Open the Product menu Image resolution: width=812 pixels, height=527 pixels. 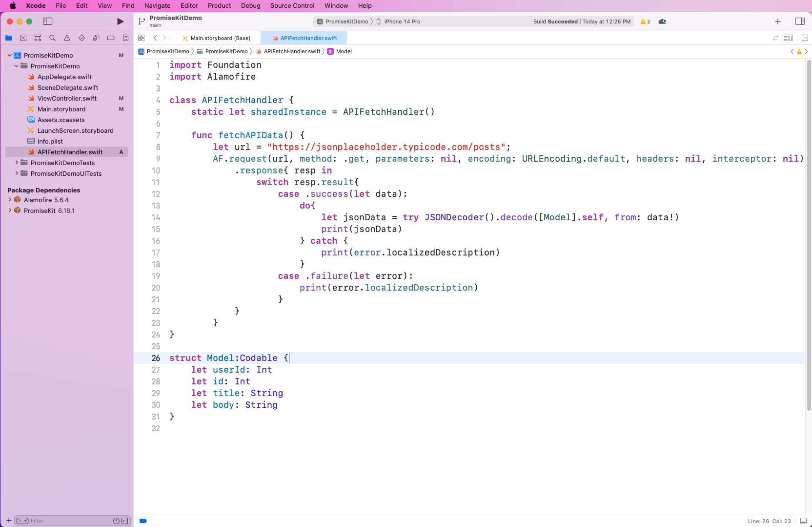click(219, 5)
